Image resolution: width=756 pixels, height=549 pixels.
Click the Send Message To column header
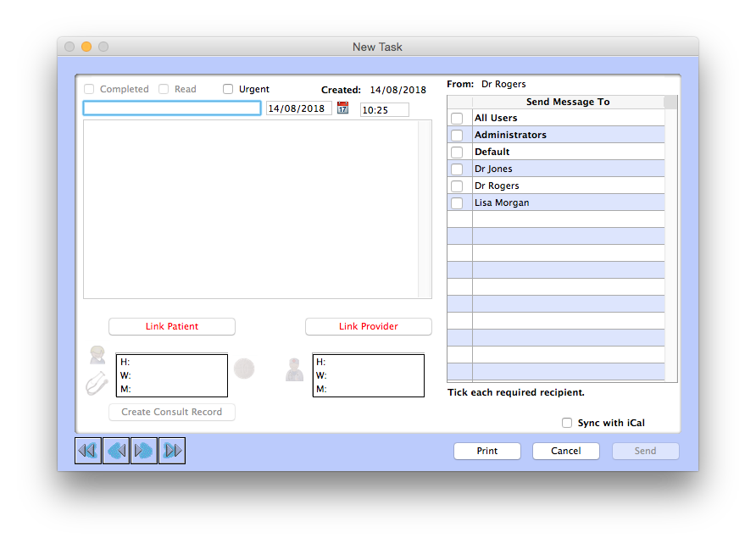click(568, 102)
